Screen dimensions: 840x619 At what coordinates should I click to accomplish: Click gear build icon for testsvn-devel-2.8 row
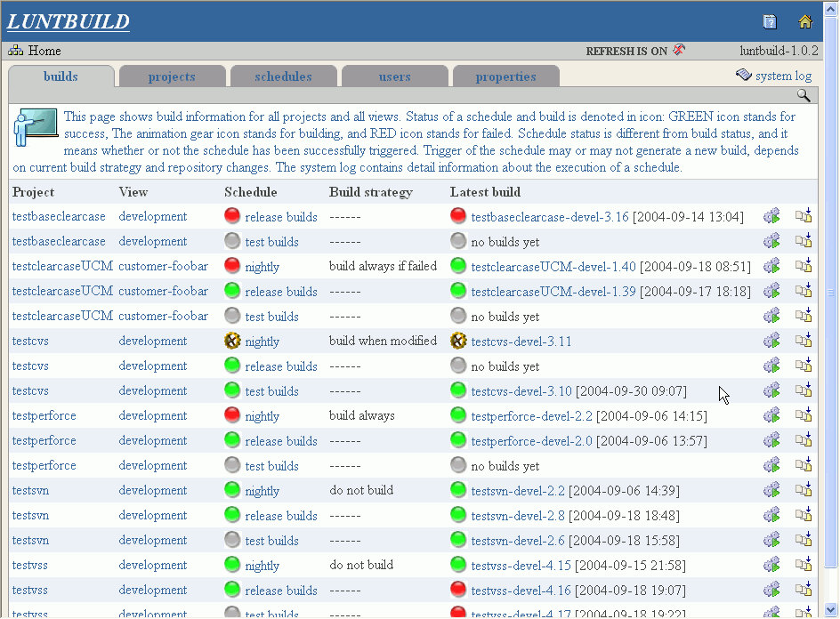771,515
